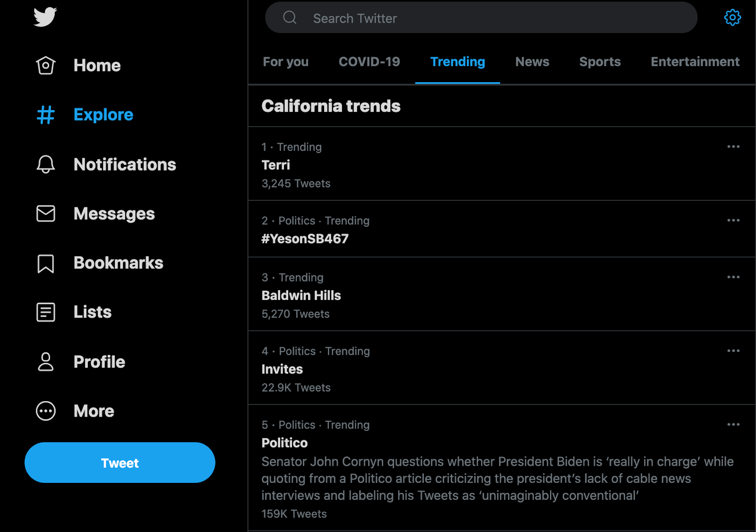Switch to the Sports tab

600,62
